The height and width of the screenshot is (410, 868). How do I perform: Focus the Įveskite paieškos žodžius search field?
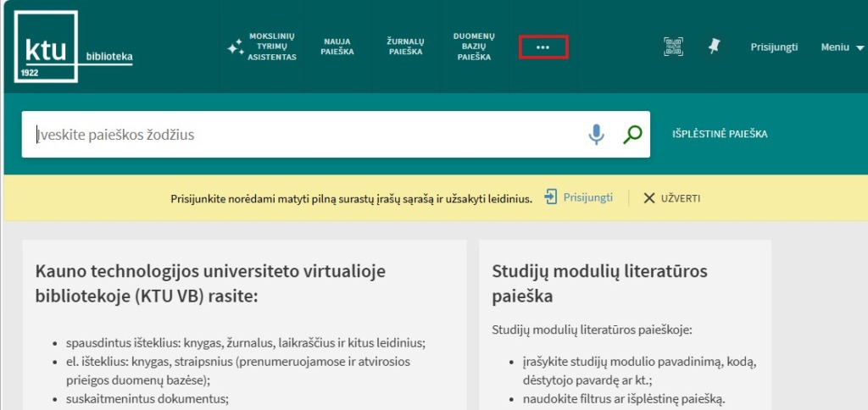point(305,135)
